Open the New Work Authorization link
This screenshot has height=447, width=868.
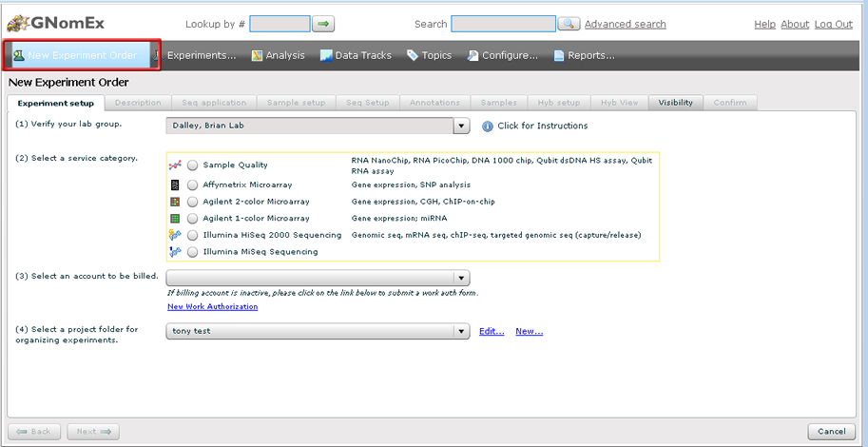213,306
